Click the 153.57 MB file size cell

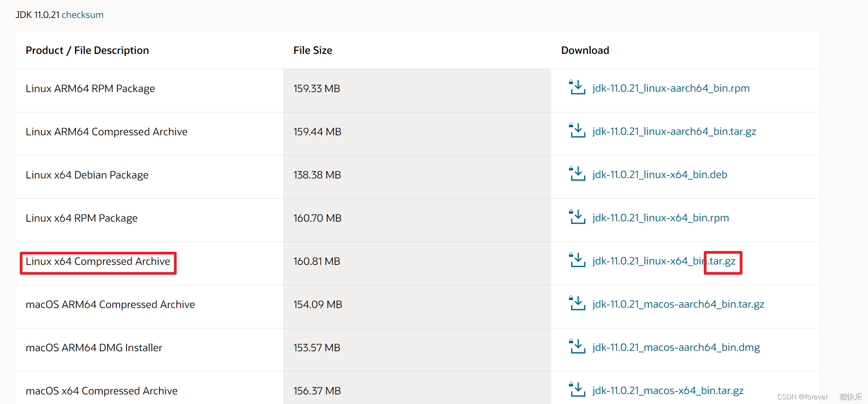(x=417, y=350)
